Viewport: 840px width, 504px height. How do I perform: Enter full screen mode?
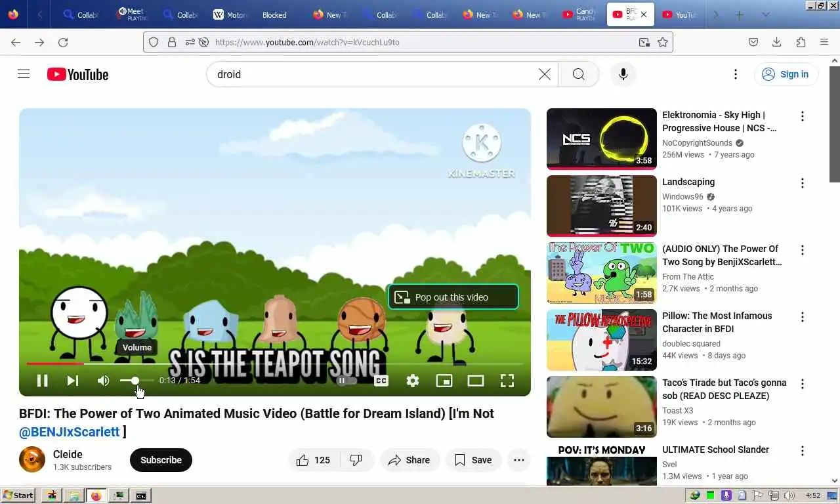[x=507, y=381]
